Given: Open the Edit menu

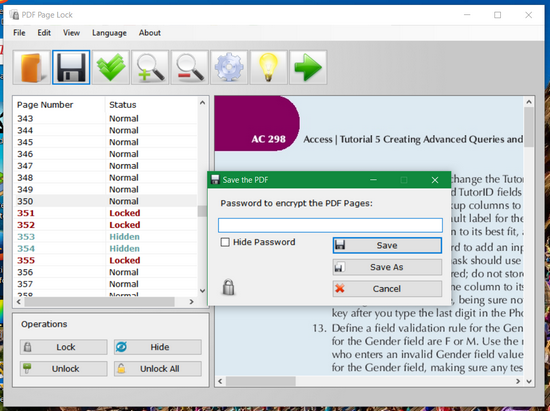Looking at the screenshot, I should point(44,33).
